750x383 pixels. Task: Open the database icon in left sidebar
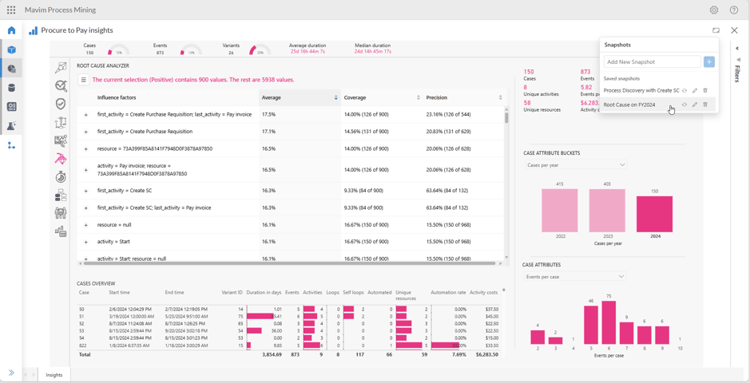(x=11, y=88)
